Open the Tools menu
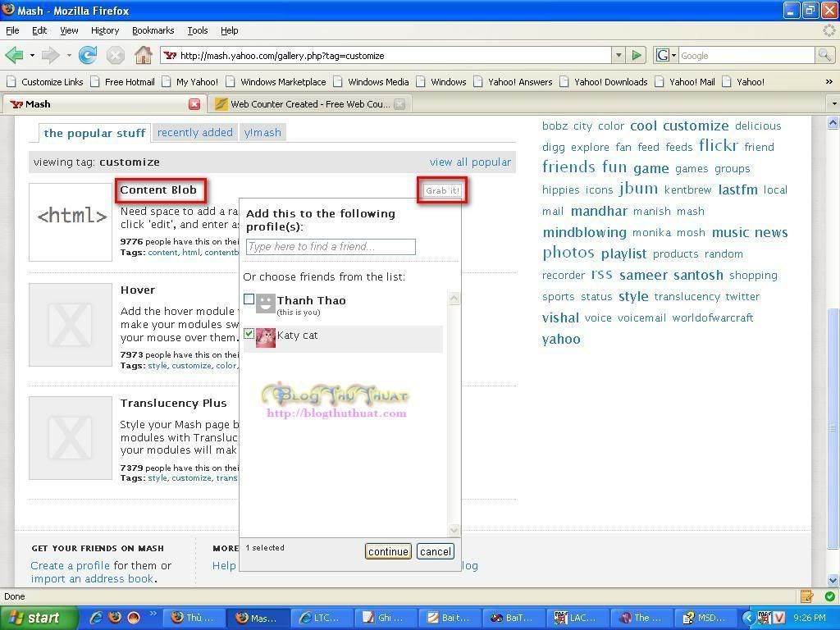 point(198,30)
